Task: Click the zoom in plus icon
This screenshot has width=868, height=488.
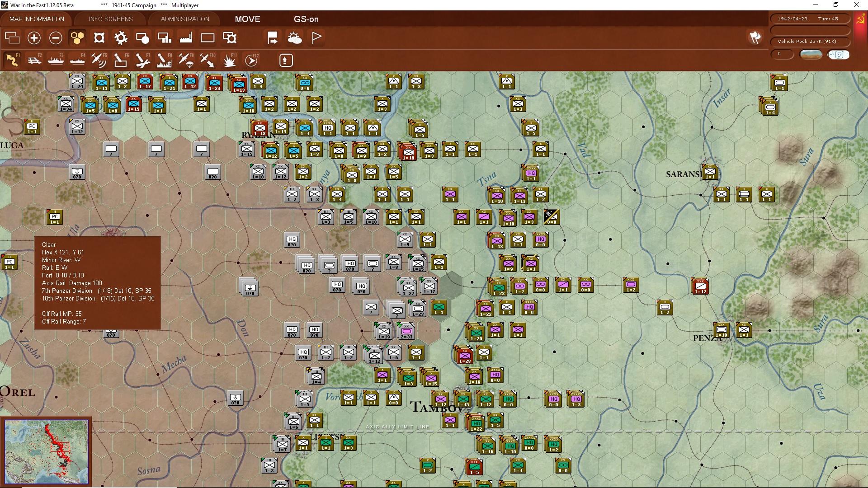Action: pyautogui.click(x=34, y=38)
